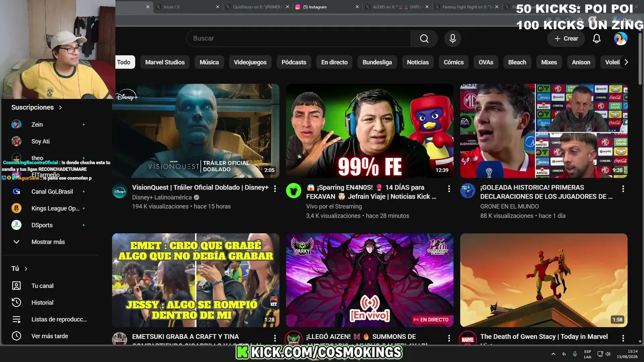644x362 pixels.
Task: Open options for The Death of Gwen Stacy
Action: click(623, 338)
